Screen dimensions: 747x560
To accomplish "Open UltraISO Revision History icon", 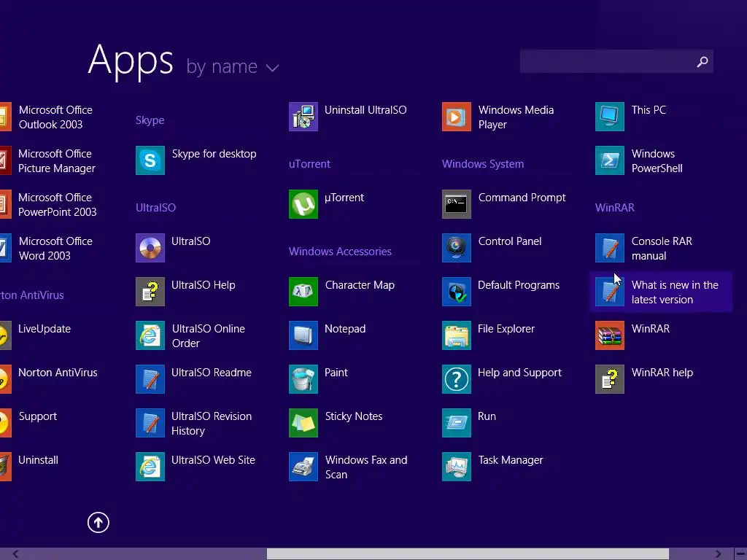I will (150, 423).
